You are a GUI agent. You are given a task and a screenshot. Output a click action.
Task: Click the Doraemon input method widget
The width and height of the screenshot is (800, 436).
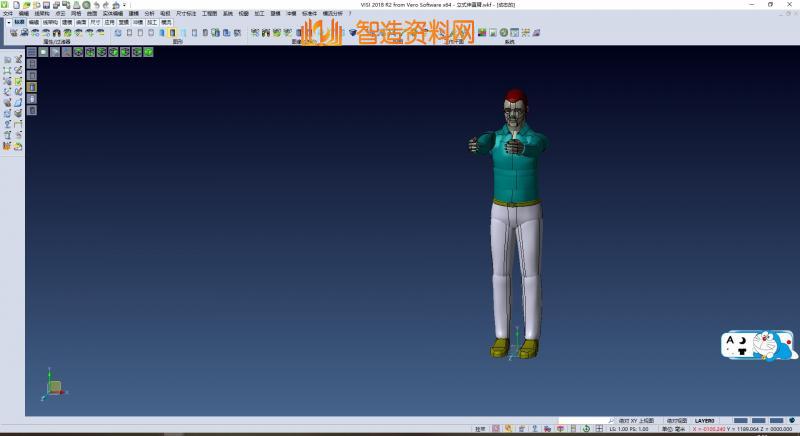coord(758,345)
